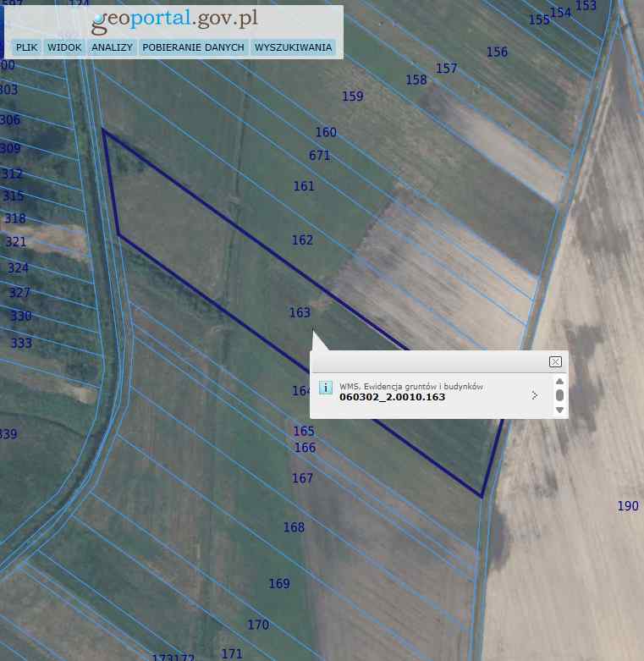Viewport: 644px width, 661px height.
Task: Select parcel number 162 on map
Action: tap(302, 240)
